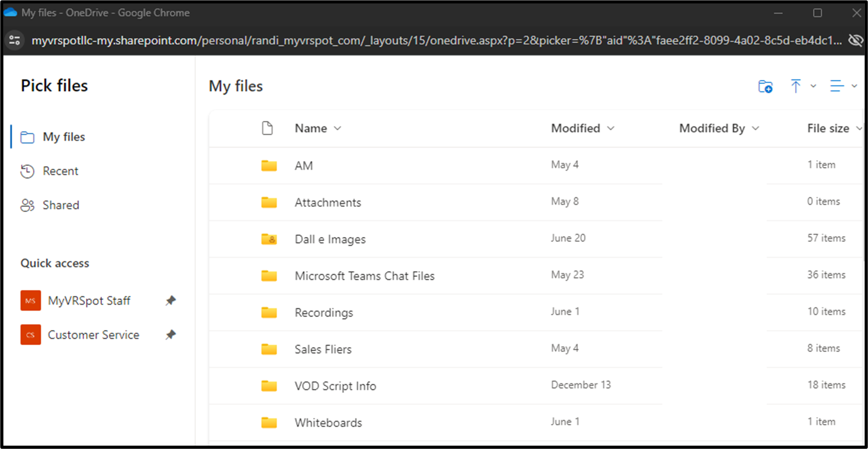
Task: Expand the Upload options chevron
Action: click(x=813, y=86)
